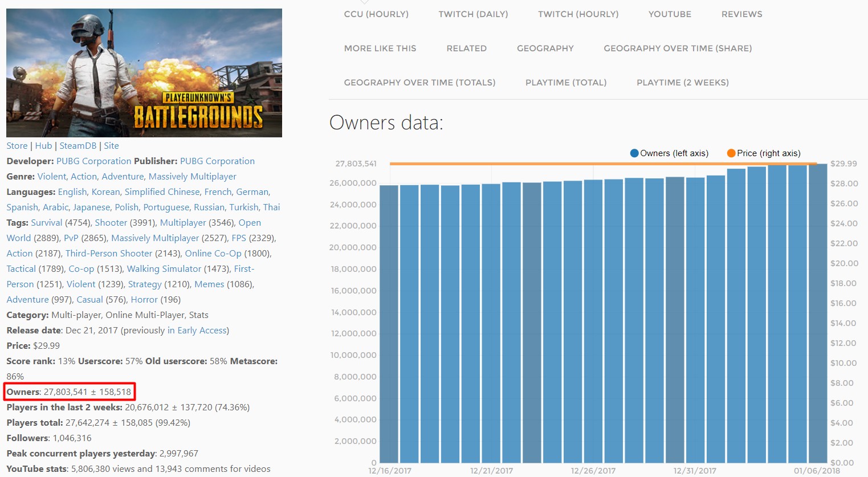Choose the Turkish language link

click(x=244, y=207)
